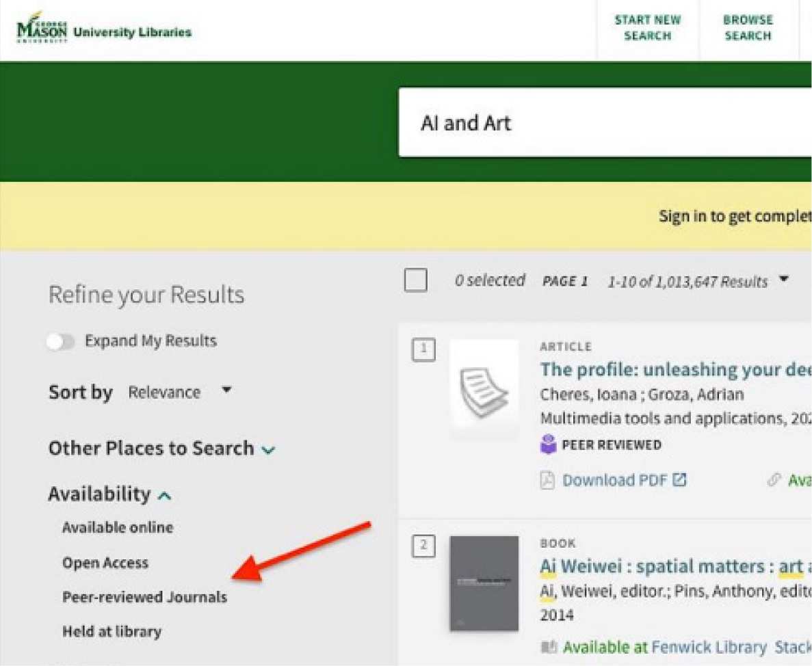The height and width of the screenshot is (666, 812).
Task: Click BOOK type label of second result
Action: [x=558, y=543]
